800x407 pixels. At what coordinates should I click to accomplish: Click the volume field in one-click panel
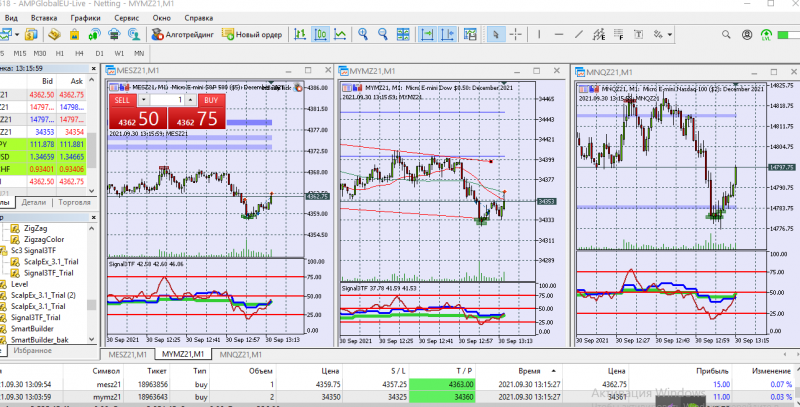(166, 101)
